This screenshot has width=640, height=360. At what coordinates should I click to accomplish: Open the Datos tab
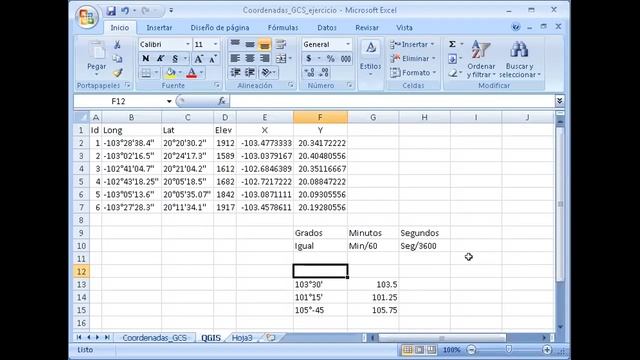coord(327,27)
